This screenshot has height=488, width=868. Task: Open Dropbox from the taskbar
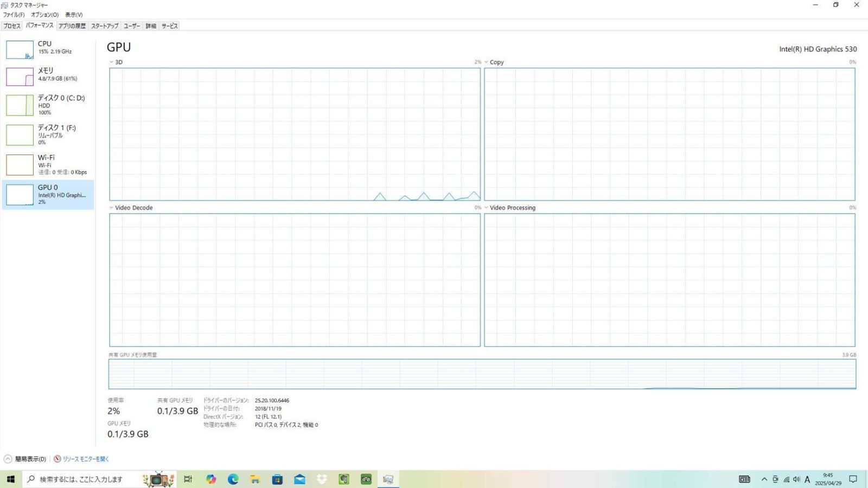(x=322, y=479)
